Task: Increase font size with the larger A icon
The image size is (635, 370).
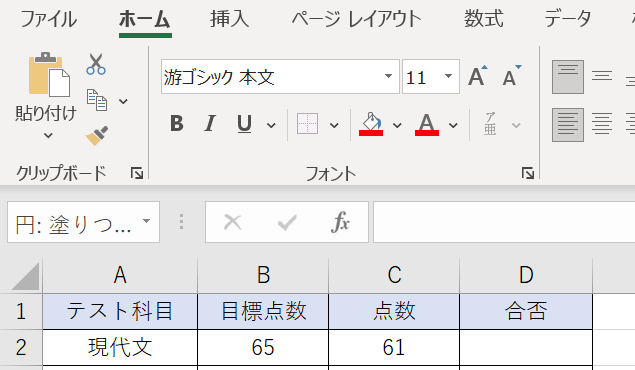Action: tap(477, 76)
